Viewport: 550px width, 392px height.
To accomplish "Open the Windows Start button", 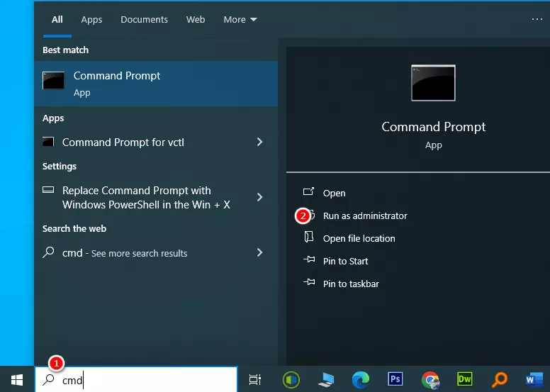I will click(x=17, y=379).
